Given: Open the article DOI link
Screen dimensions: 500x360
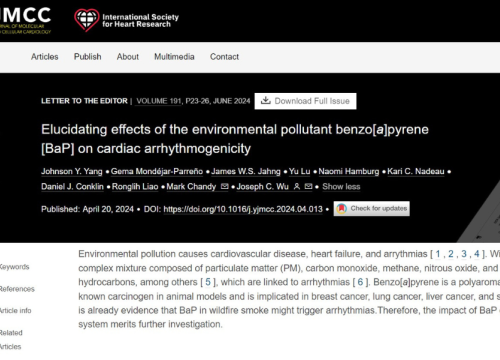Looking at the screenshot, I should 243,209.
